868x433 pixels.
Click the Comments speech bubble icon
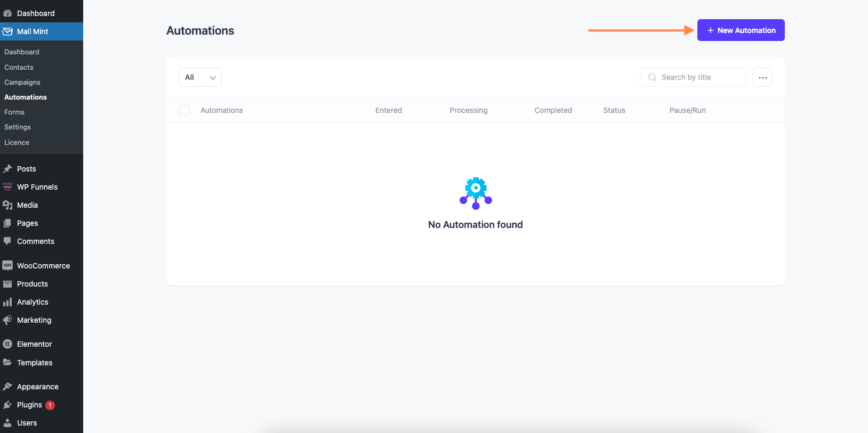coord(7,241)
